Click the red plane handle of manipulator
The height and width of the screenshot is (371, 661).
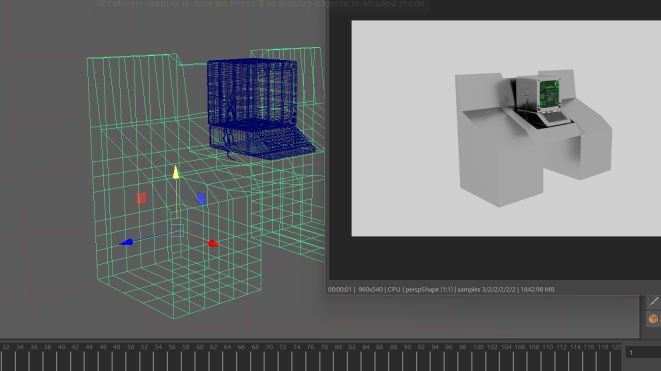[142, 198]
